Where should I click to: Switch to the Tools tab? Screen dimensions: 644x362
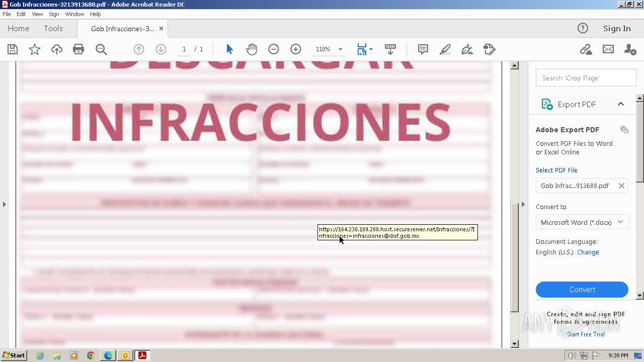[53, 29]
